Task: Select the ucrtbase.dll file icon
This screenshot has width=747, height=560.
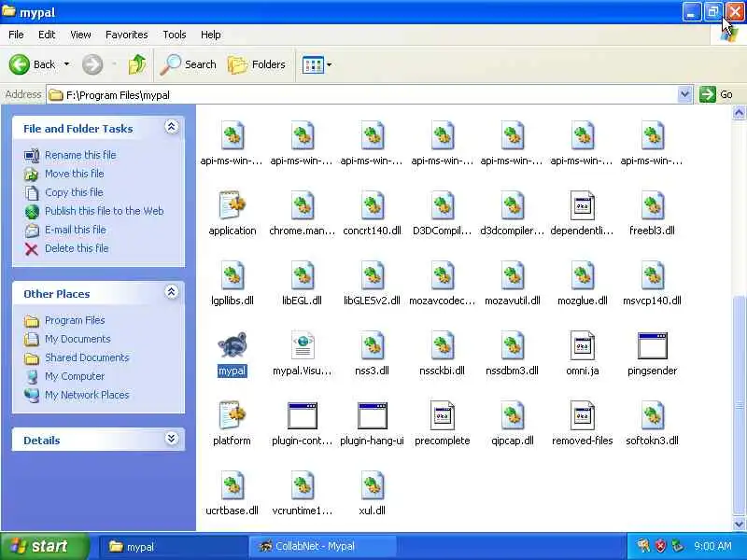Action: pos(232,485)
